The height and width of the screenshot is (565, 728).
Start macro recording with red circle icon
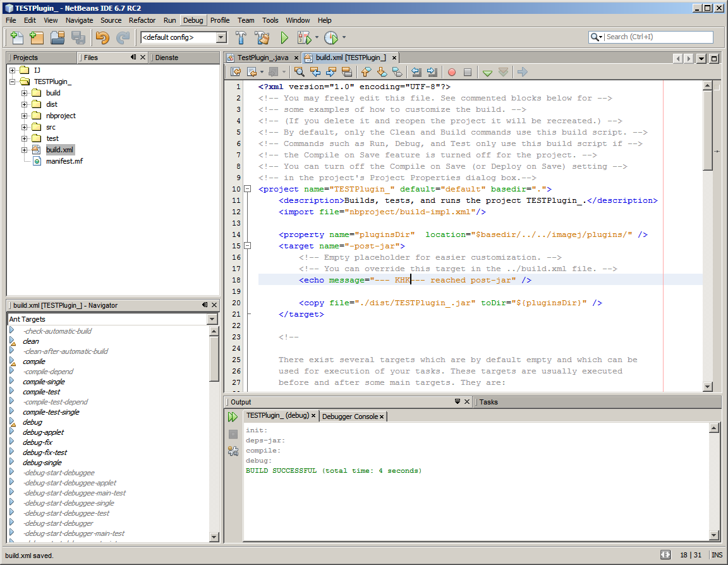point(451,72)
